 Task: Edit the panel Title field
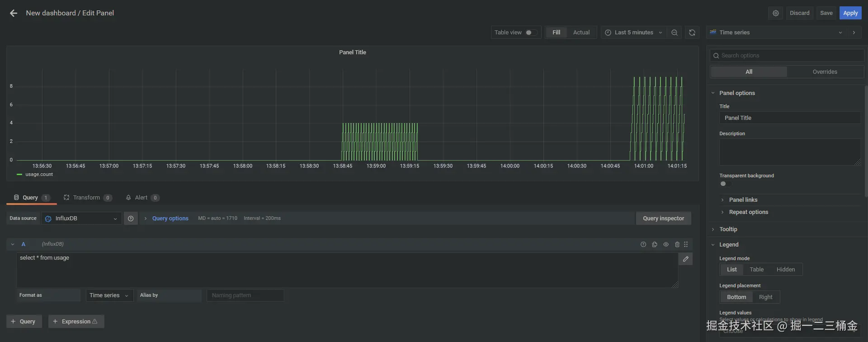pyautogui.click(x=790, y=118)
